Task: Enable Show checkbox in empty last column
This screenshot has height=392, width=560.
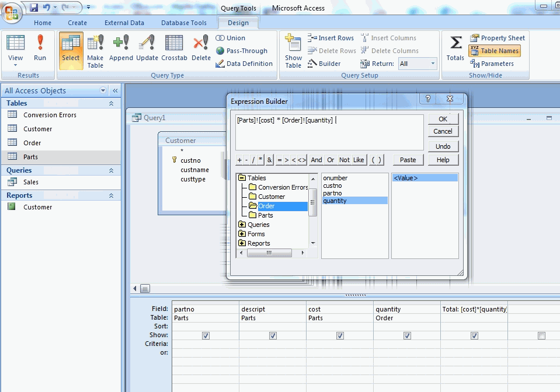Action: tap(541, 335)
